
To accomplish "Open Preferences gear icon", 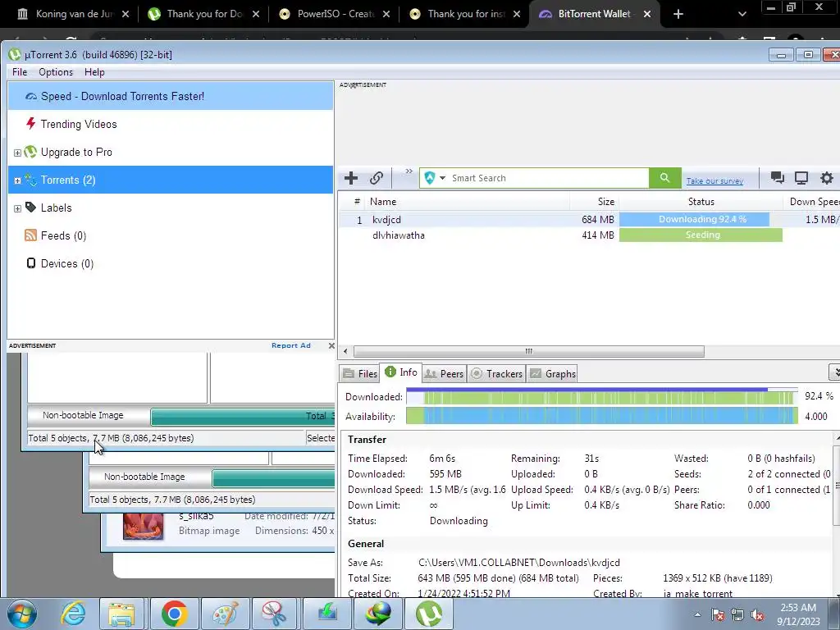I will (827, 178).
